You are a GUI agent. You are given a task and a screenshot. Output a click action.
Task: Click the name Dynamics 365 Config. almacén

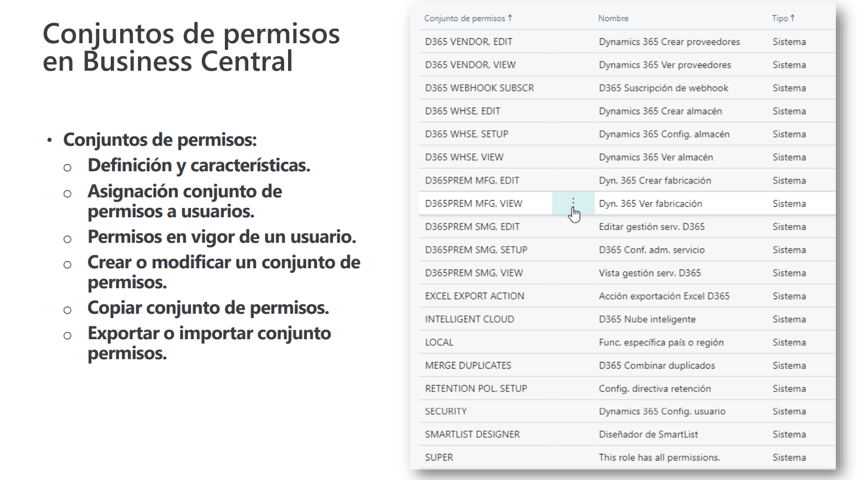[664, 134]
